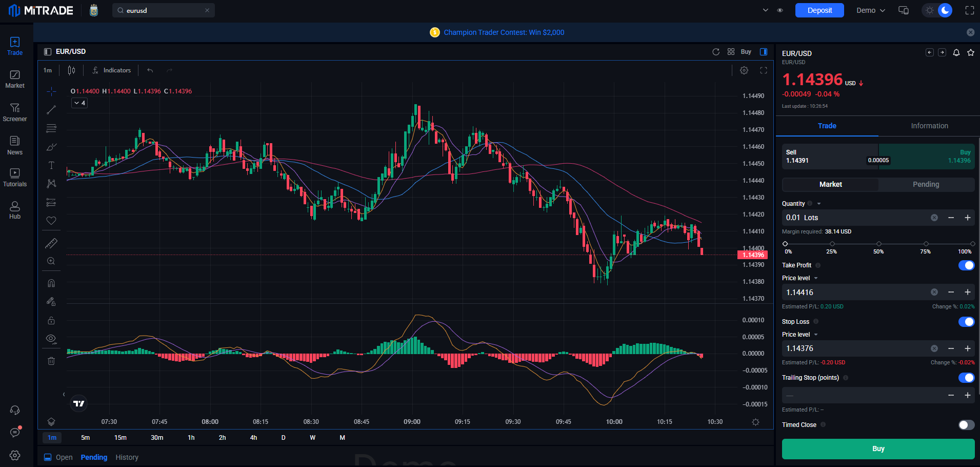Image resolution: width=980 pixels, height=467 pixels.
Task: Open the Trade section in sidebar
Action: pyautogui.click(x=15, y=46)
